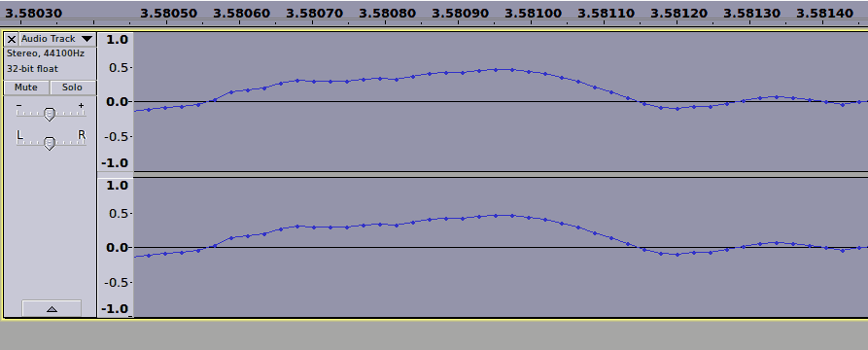Viewport: 868px width, 350px height.
Task: Solo the Audio Track
Action: (x=72, y=87)
